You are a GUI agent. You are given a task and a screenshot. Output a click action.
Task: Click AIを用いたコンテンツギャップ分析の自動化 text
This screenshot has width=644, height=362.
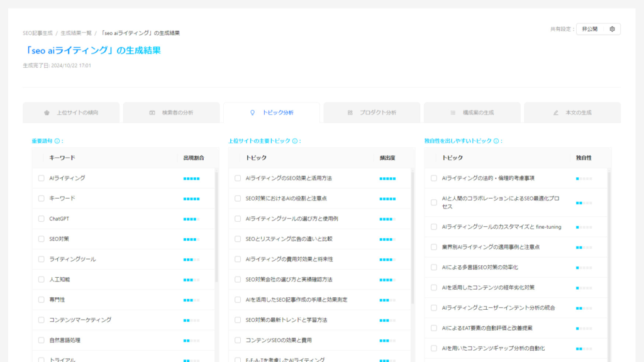[493, 348]
